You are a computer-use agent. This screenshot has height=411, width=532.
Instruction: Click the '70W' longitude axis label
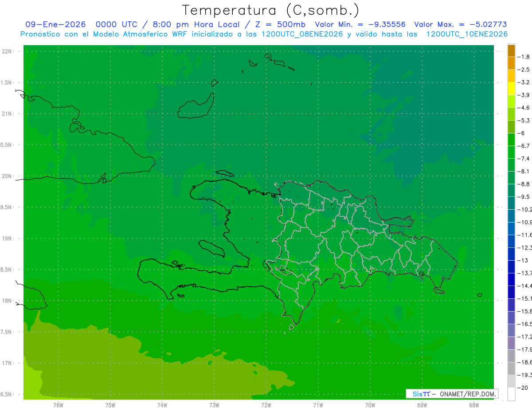370,405
